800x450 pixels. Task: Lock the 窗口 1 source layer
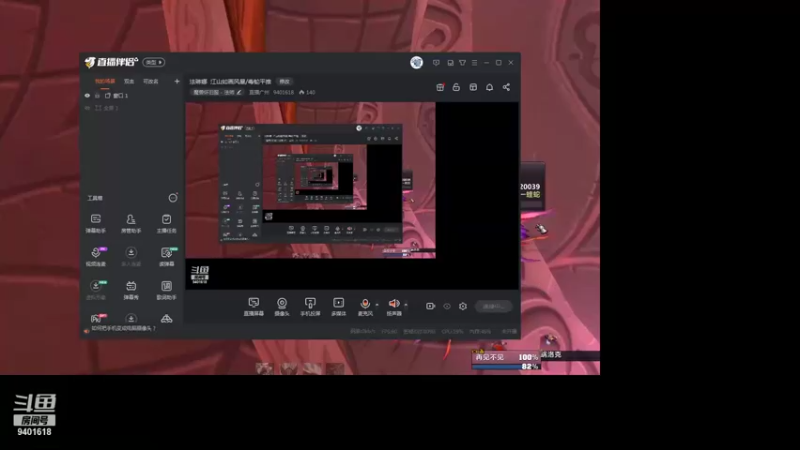[x=97, y=95]
